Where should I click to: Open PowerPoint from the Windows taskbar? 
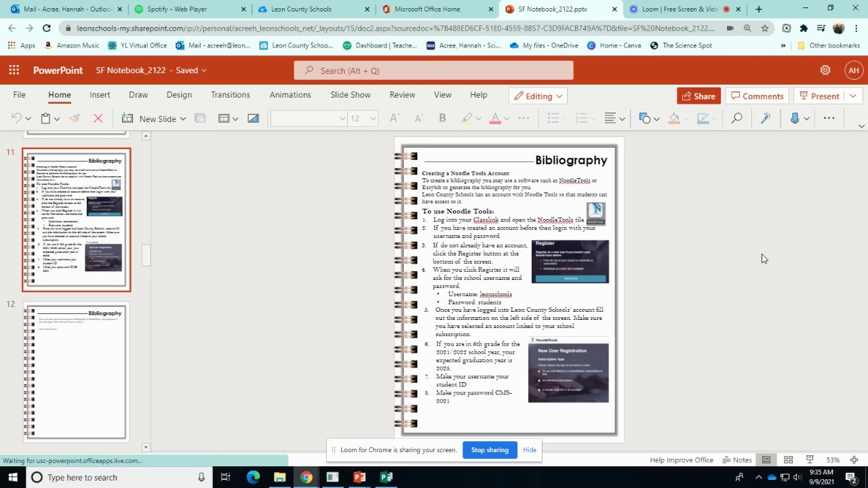coord(359,477)
